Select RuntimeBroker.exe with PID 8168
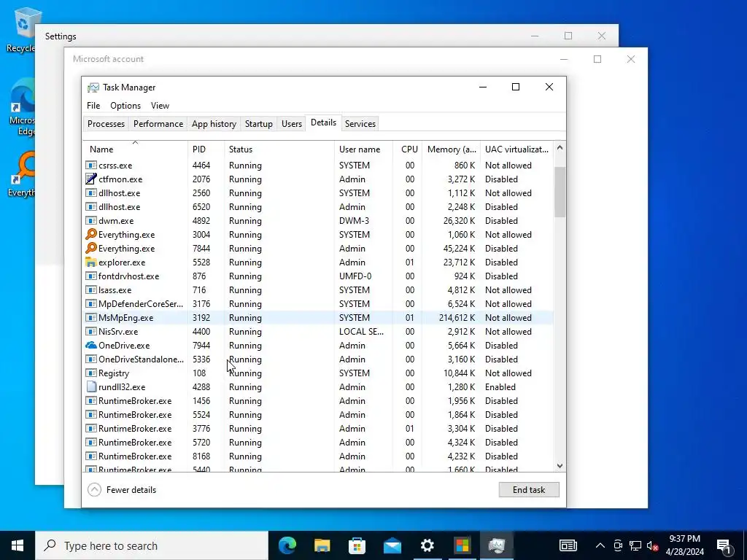This screenshot has height=560, width=747. (x=318, y=456)
